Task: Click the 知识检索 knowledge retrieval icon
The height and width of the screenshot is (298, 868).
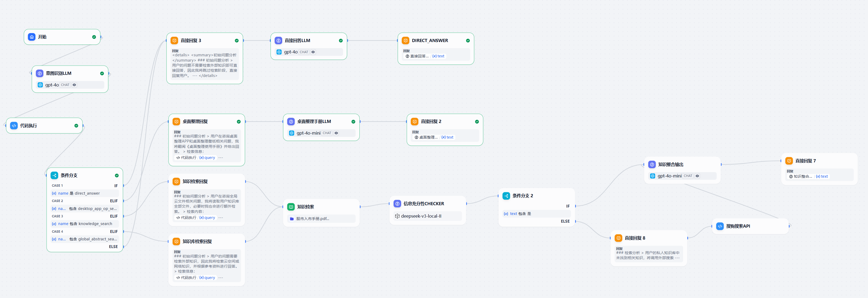Action: click(x=291, y=207)
